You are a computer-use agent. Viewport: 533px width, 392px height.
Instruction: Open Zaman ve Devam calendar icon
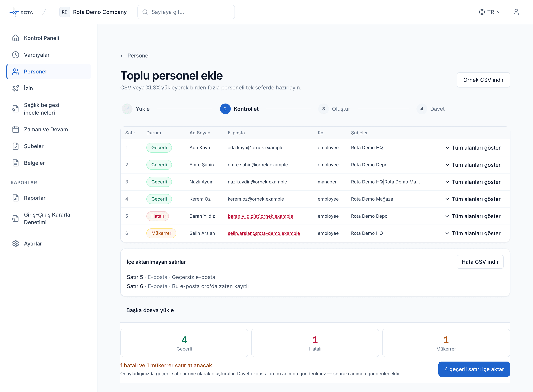(x=16, y=129)
